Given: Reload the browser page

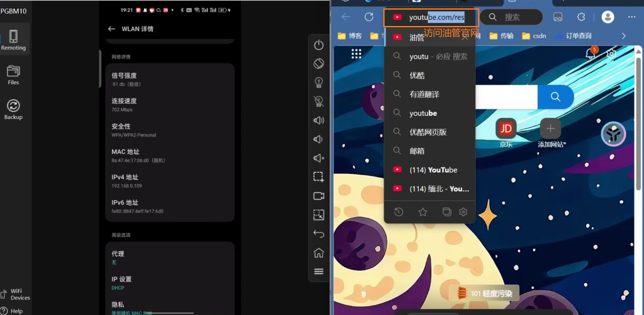Looking at the screenshot, I should [x=369, y=17].
